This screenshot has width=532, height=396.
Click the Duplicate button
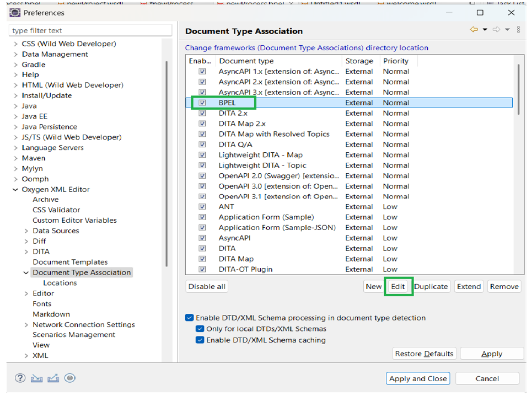(431, 286)
